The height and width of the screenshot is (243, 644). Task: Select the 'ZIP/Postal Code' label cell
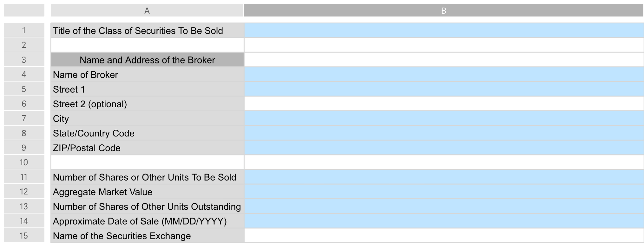(147, 148)
